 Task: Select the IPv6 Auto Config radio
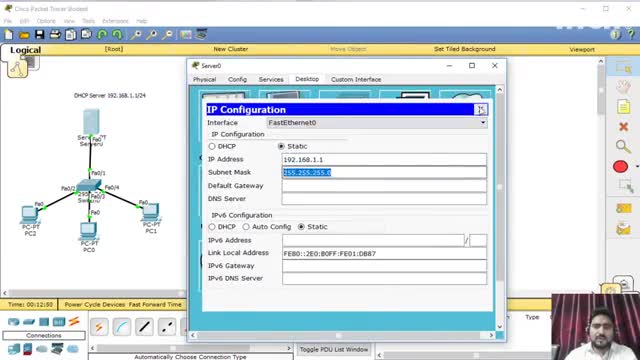click(x=246, y=227)
